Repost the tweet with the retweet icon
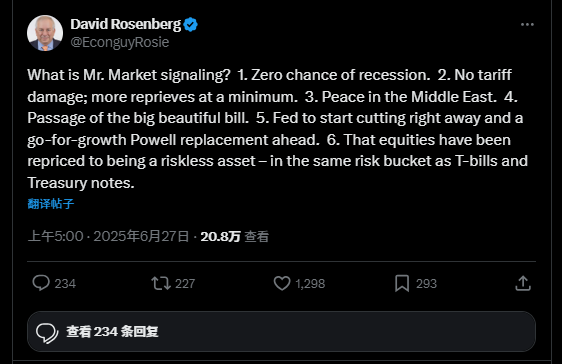Viewport: 562px width, 364px height. pyautogui.click(x=161, y=283)
